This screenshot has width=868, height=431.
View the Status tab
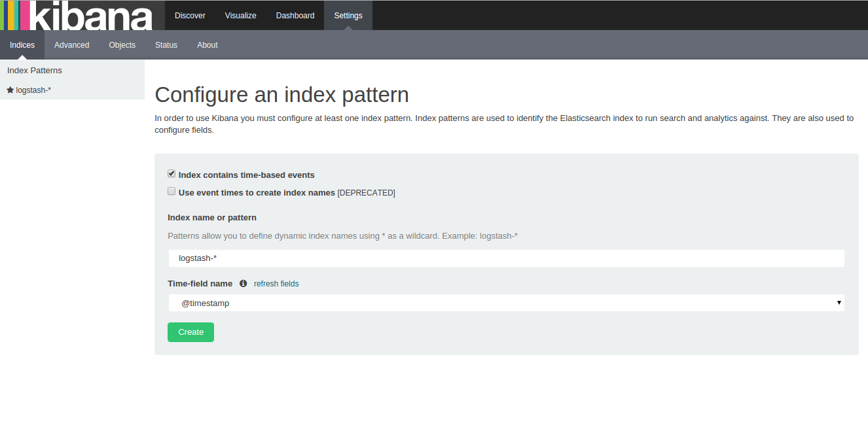coord(166,45)
